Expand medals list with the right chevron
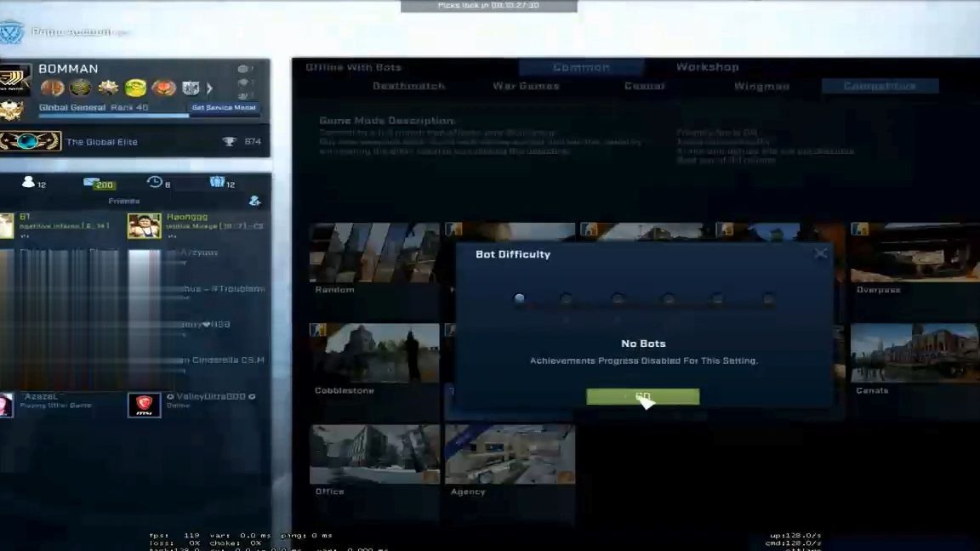The width and height of the screenshot is (980, 551). [209, 88]
